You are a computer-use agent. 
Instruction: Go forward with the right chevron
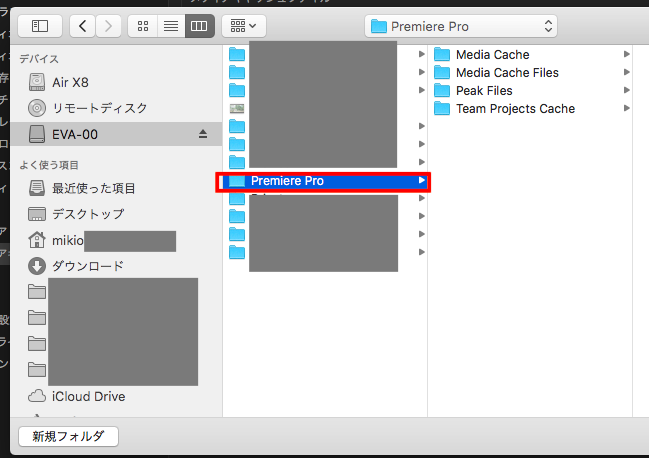[x=108, y=26]
